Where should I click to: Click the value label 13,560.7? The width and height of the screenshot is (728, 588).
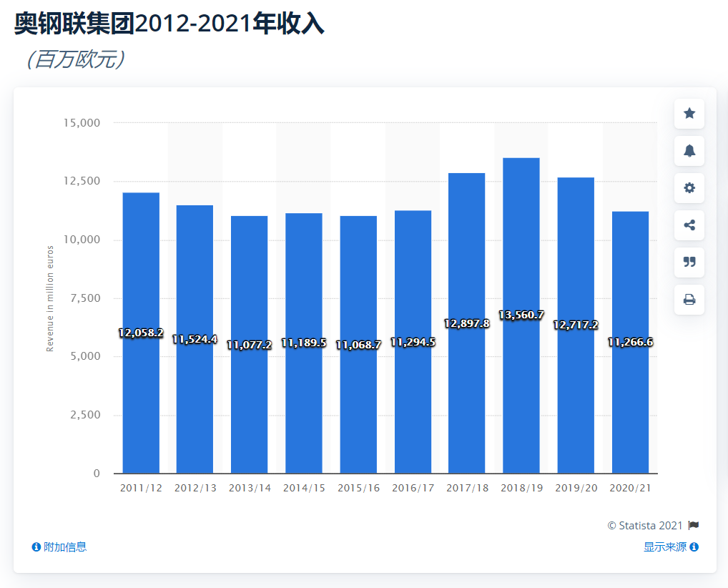(x=521, y=315)
